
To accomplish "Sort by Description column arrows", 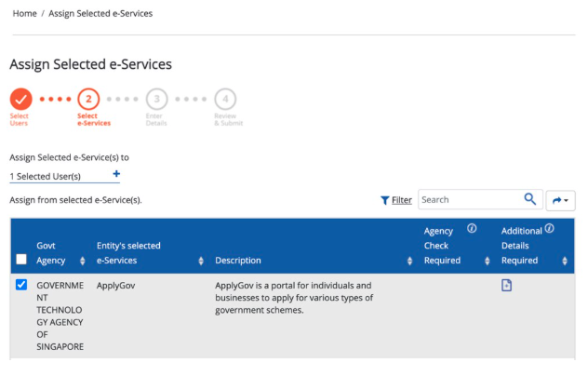I will pos(409,261).
